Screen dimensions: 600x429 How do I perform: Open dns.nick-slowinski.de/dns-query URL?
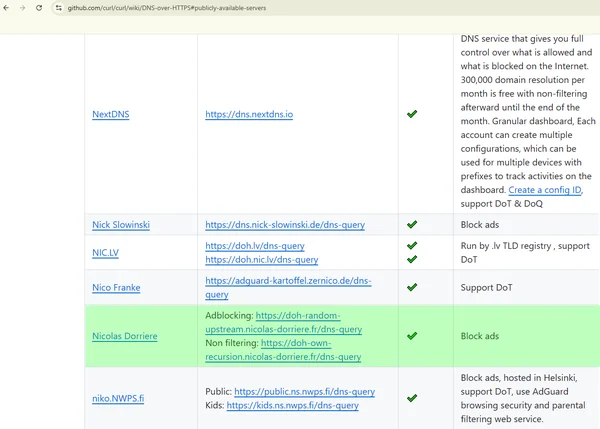tap(285, 225)
